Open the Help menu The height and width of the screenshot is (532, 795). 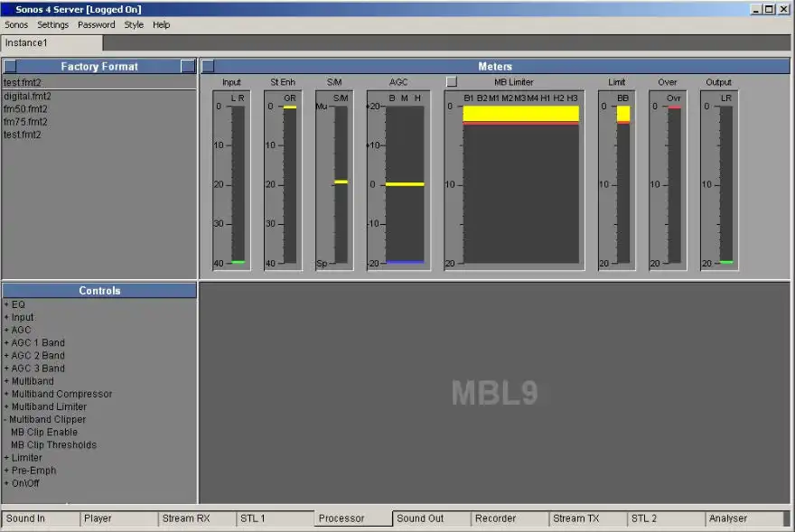pos(161,25)
